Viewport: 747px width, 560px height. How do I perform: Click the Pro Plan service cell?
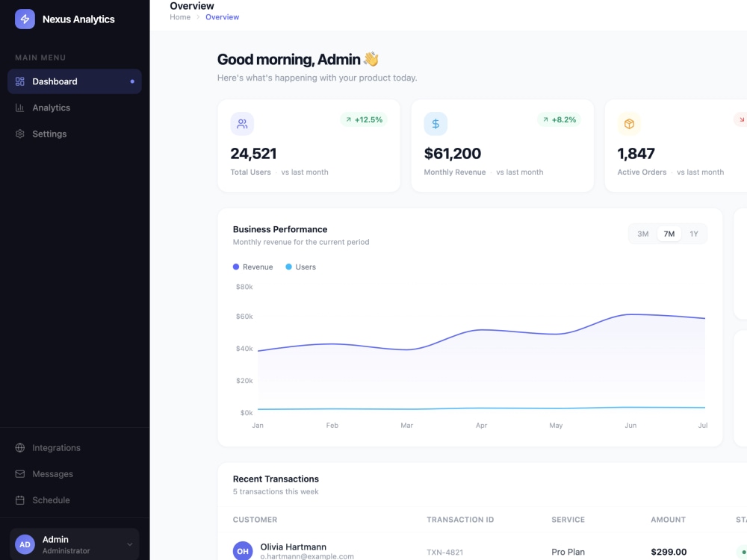point(568,552)
